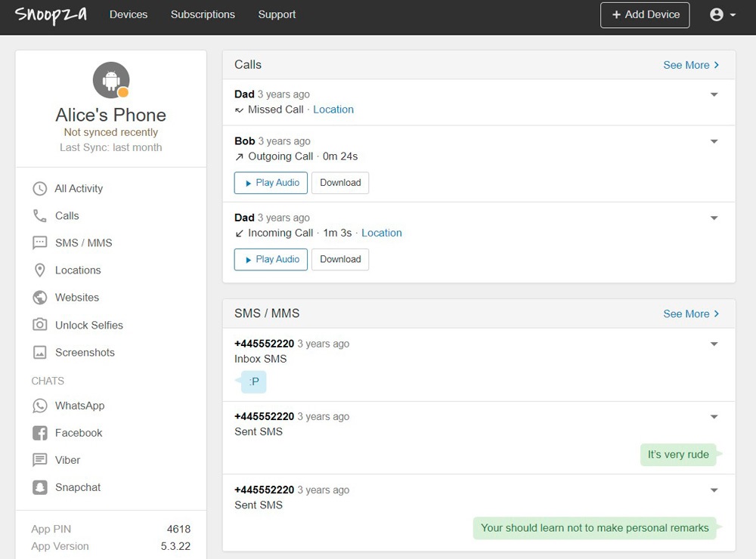
Task: Open Snapchat ghost icon in sidebar
Action: (40, 487)
